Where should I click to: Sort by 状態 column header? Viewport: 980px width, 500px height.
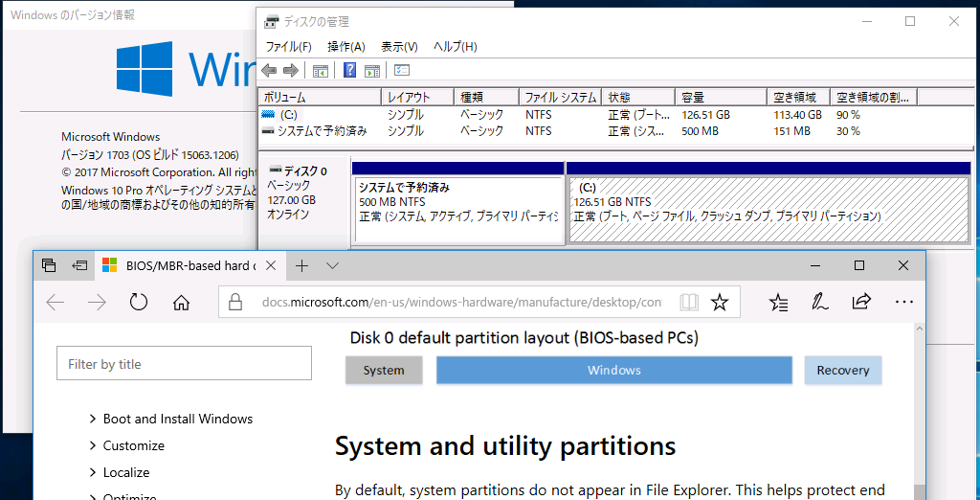point(638,97)
